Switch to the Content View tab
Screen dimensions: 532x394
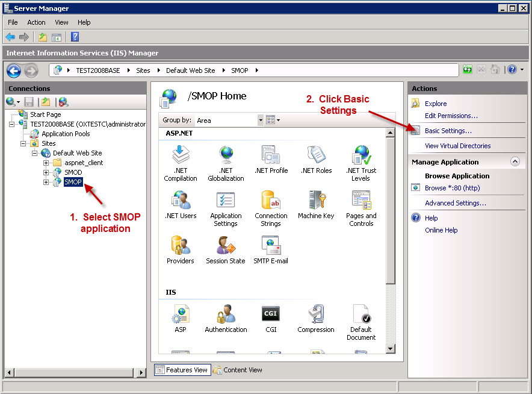(238, 370)
